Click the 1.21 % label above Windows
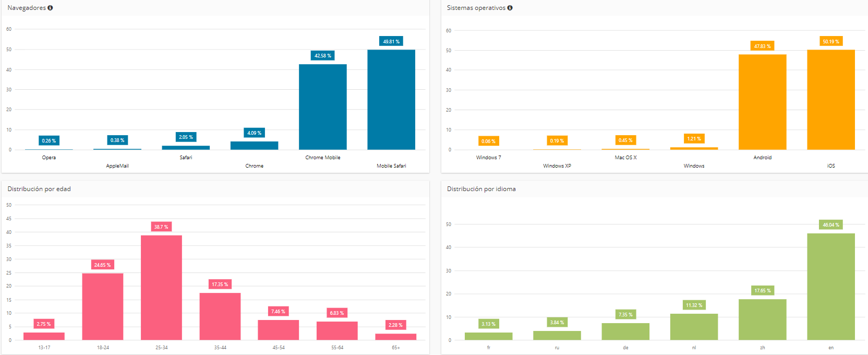This screenshot has width=868, height=355. pyautogui.click(x=694, y=138)
